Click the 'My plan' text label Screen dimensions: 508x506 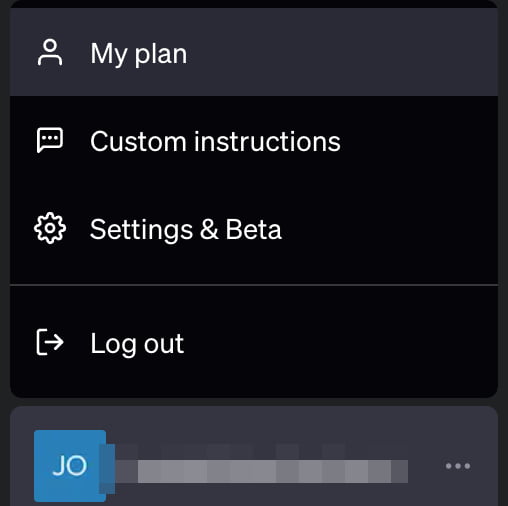point(139,54)
